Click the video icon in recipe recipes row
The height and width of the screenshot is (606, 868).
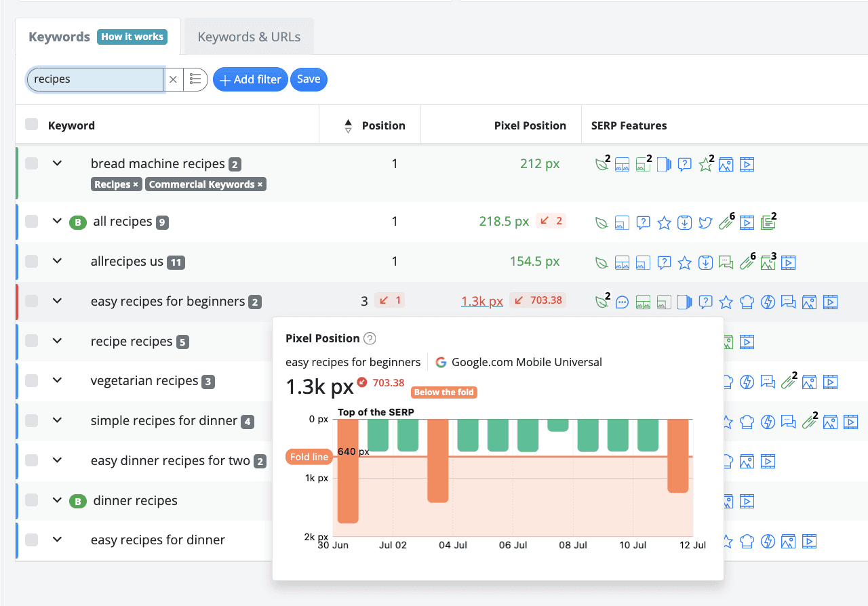click(747, 342)
